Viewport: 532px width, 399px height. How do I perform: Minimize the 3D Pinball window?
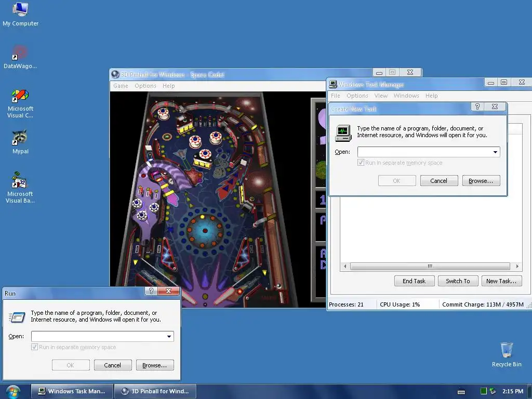(379, 72)
